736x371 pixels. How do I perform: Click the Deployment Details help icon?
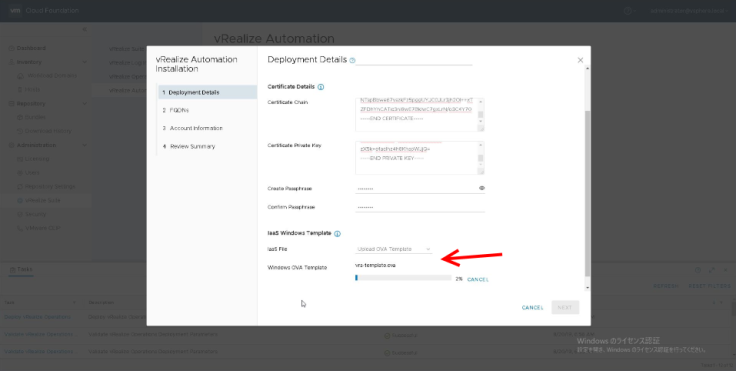tap(353, 60)
